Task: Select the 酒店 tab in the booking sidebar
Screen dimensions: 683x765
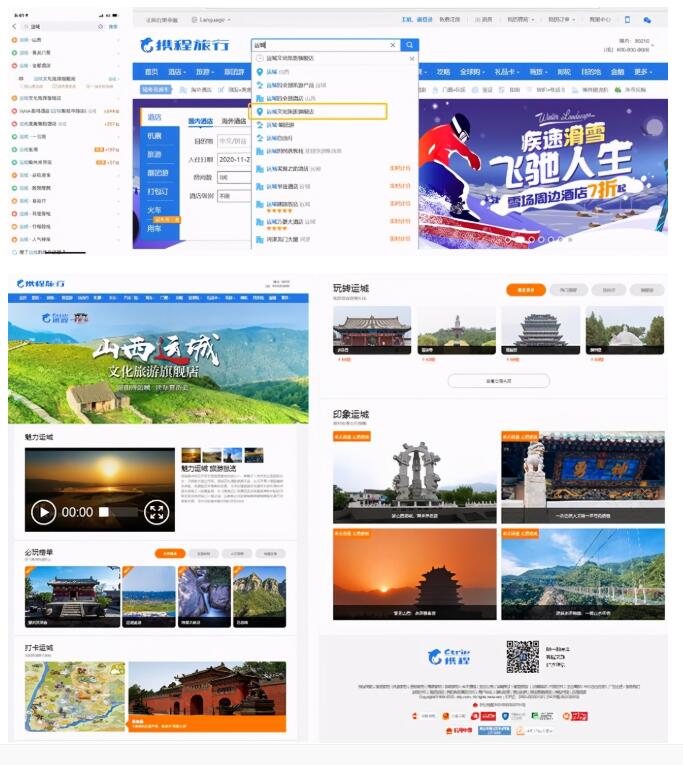Action: (155, 118)
